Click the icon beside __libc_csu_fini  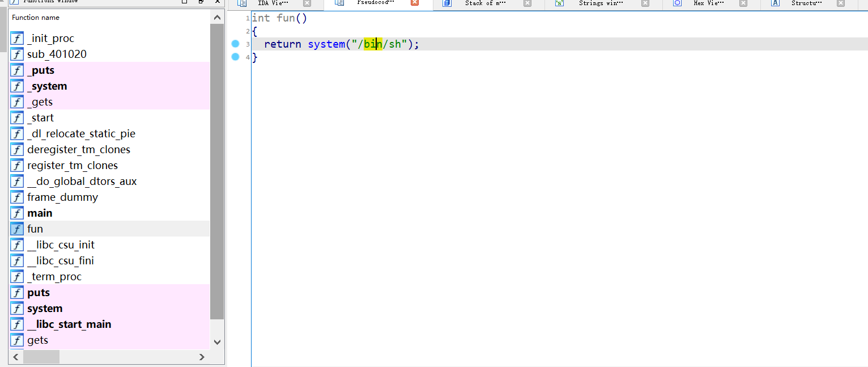tap(18, 260)
